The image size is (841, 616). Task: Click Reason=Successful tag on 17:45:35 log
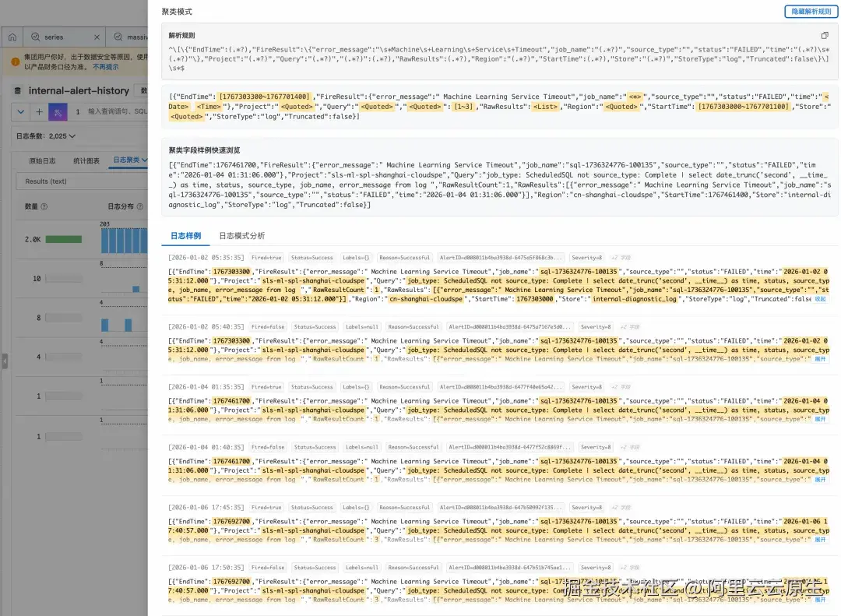pyautogui.click(x=404, y=507)
